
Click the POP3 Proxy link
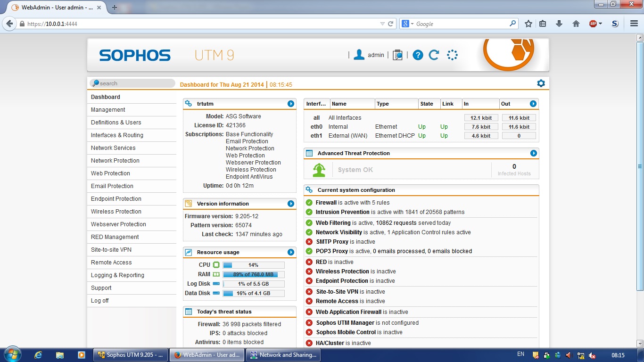(332, 251)
